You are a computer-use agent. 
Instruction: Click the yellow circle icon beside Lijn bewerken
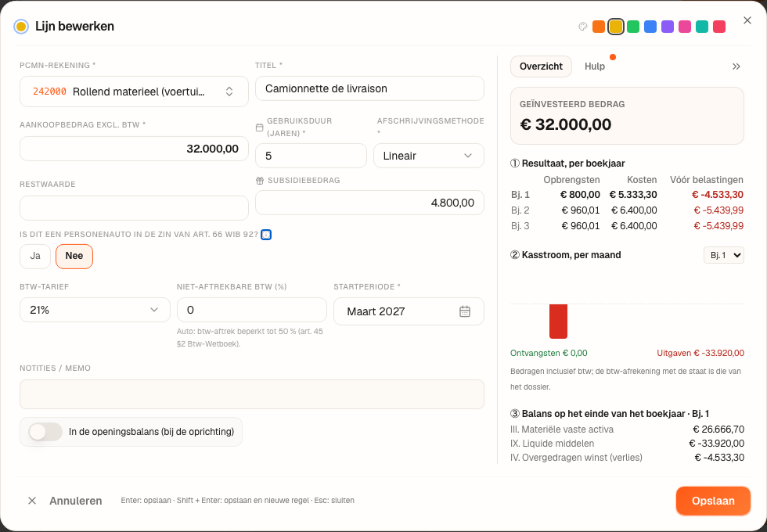click(21, 27)
